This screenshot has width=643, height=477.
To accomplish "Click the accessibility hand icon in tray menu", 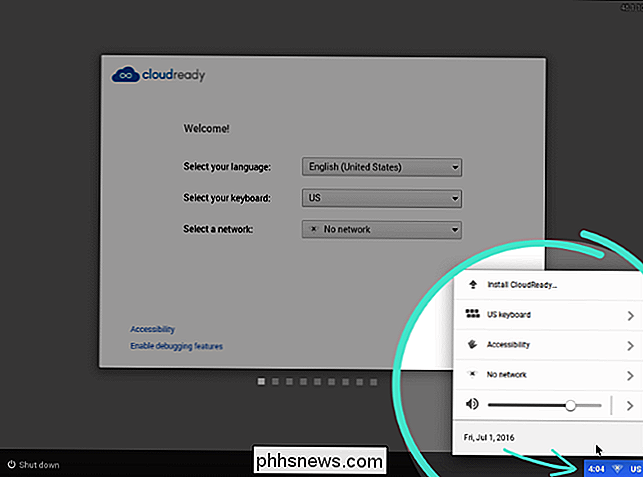I will point(472,344).
